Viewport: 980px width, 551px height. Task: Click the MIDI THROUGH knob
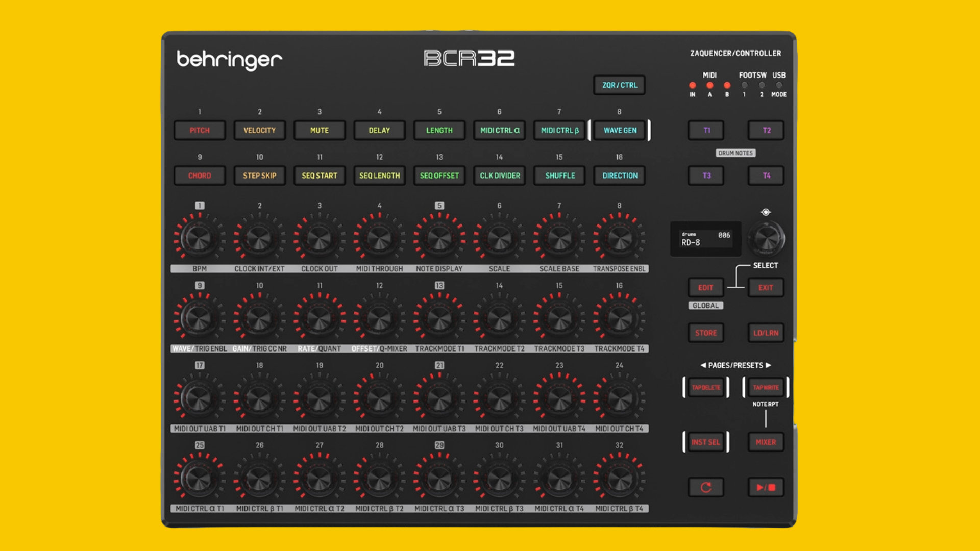[379, 238]
